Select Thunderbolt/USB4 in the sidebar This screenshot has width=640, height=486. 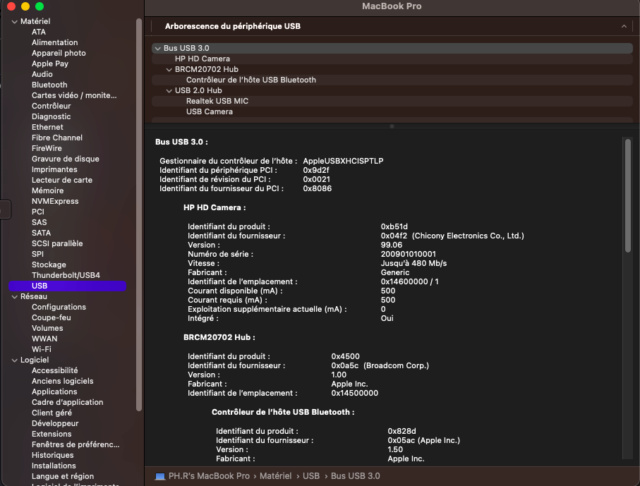coord(66,275)
